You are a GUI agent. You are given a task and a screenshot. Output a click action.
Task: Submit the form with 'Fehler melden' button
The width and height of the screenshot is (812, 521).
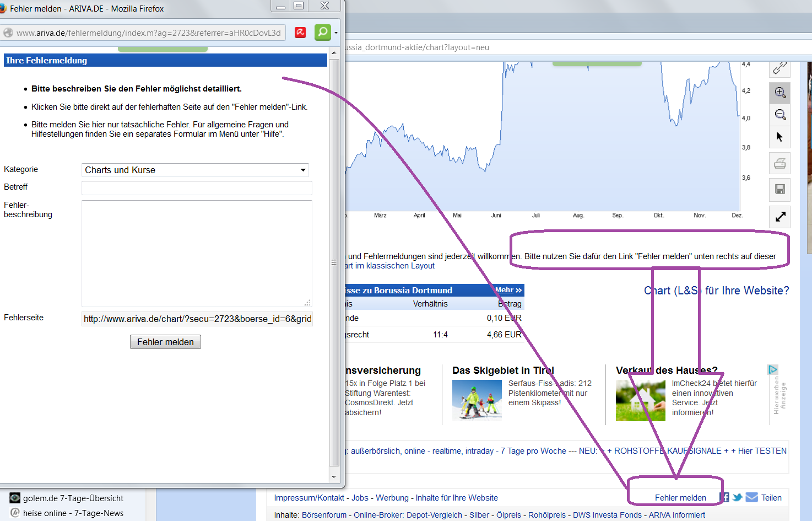pos(165,342)
